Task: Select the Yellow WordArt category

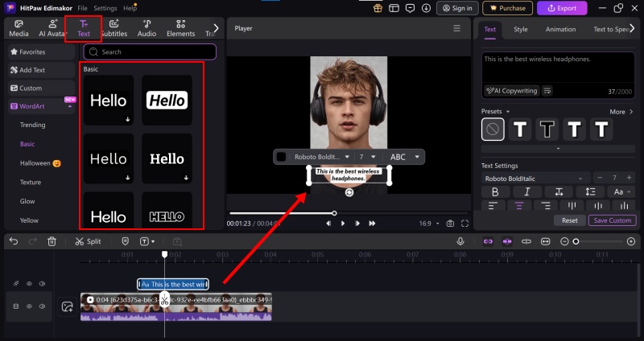Action: pyautogui.click(x=29, y=220)
